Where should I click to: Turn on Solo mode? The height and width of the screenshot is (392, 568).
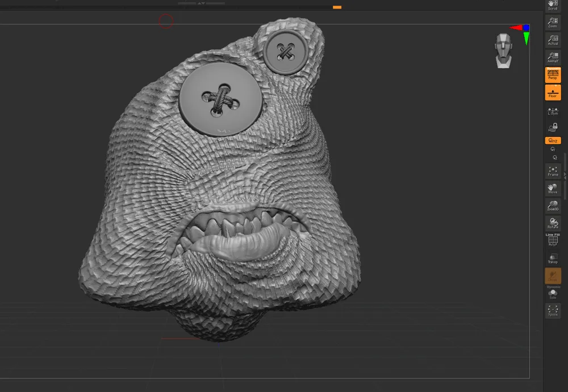pyautogui.click(x=553, y=294)
